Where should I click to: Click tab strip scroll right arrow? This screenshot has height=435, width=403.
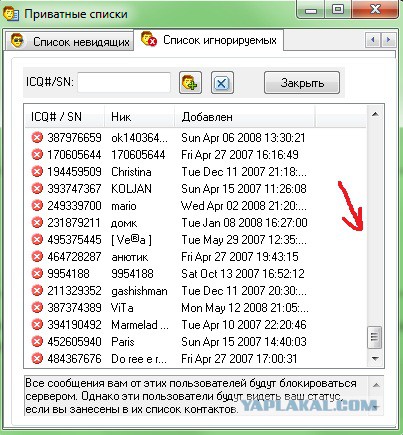tap(388, 40)
